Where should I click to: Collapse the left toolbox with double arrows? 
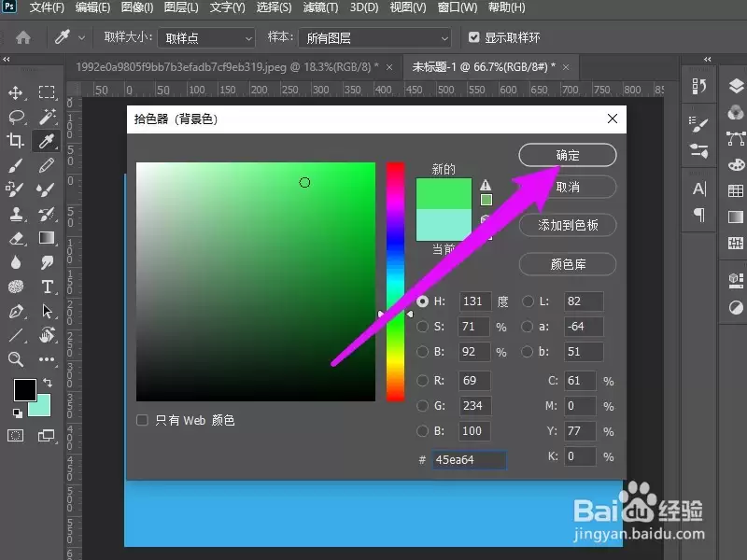7,60
